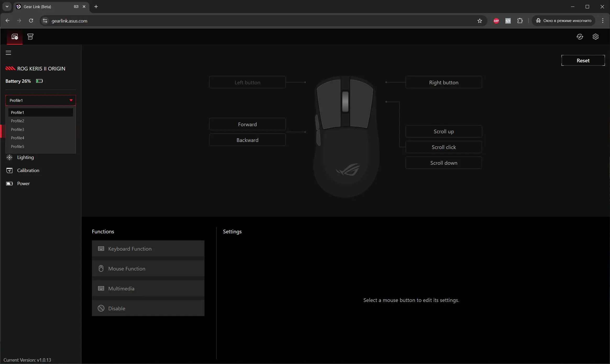610x364 pixels.
Task: Click the check-for-updates icon
Action: point(580,37)
